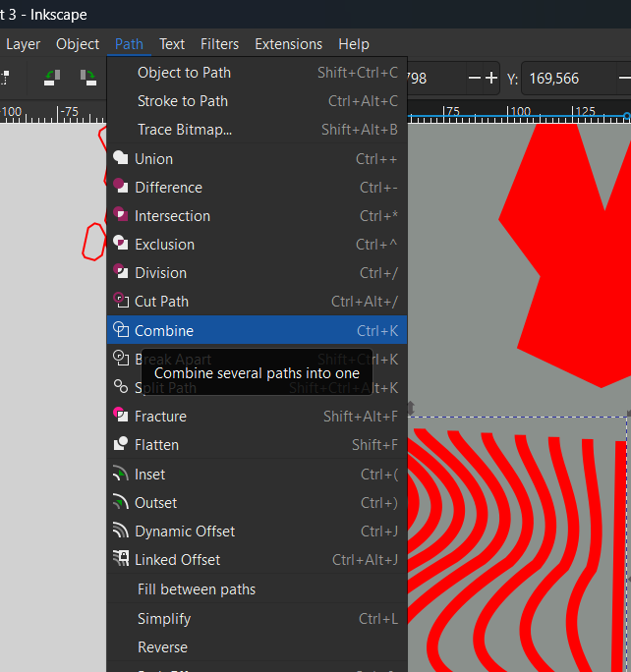The height and width of the screenshot is (672, 631).
Task: Open the Extensions menu
Action: point(289,44)
